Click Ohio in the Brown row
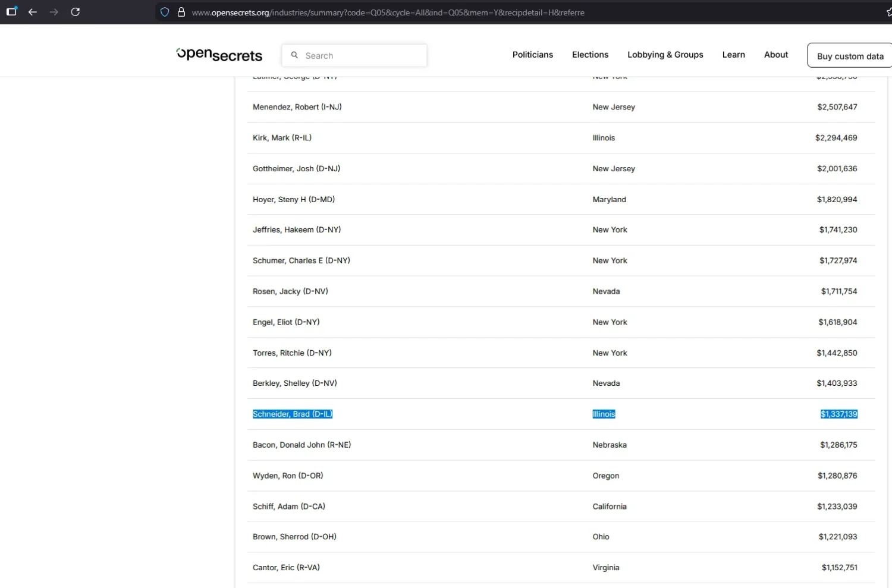 pyautogui.click(x=601, y=537)
